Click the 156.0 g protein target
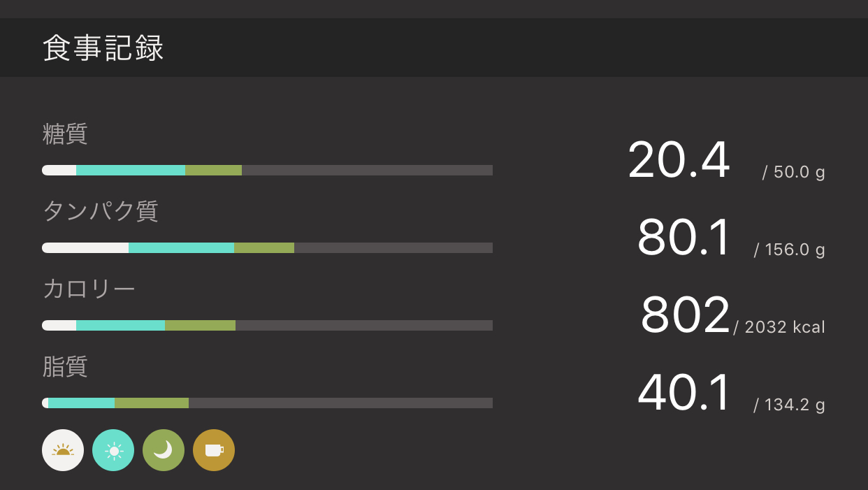This screenshot has height=490, width=868. click(x=790, y=250)
